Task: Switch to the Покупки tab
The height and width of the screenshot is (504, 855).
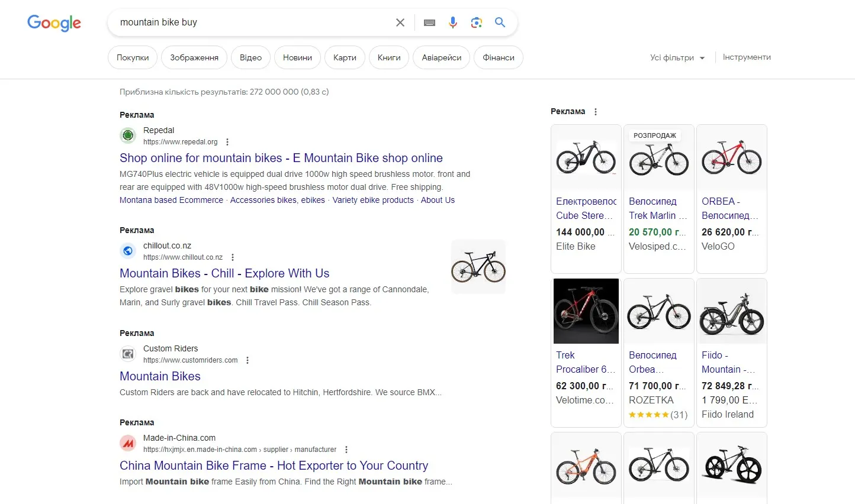Action: point(133,57)
